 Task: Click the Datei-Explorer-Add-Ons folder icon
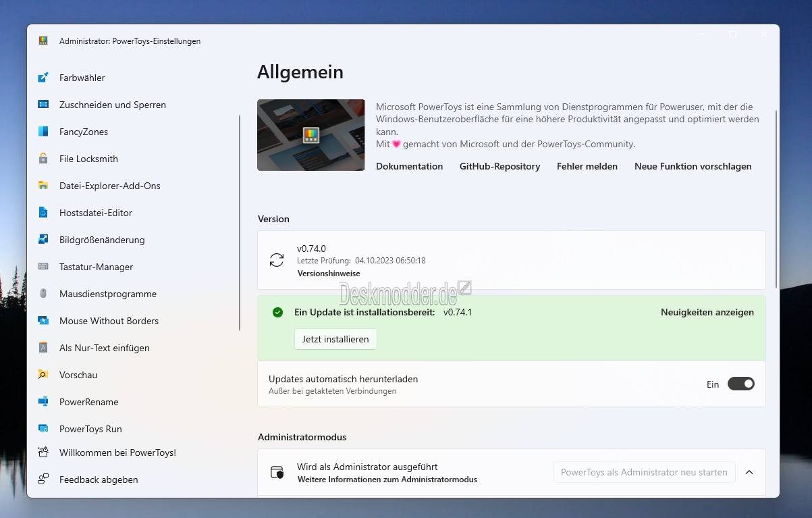click(43, 186)
